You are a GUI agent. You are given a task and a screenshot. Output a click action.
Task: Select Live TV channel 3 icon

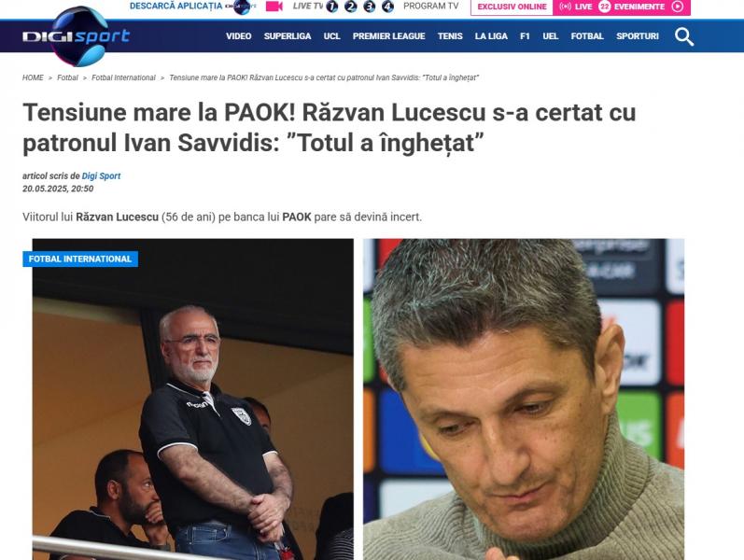[369, 7]
